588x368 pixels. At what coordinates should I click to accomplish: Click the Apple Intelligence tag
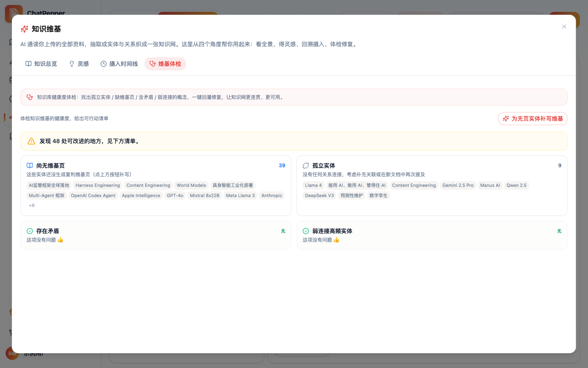(141, 195)
